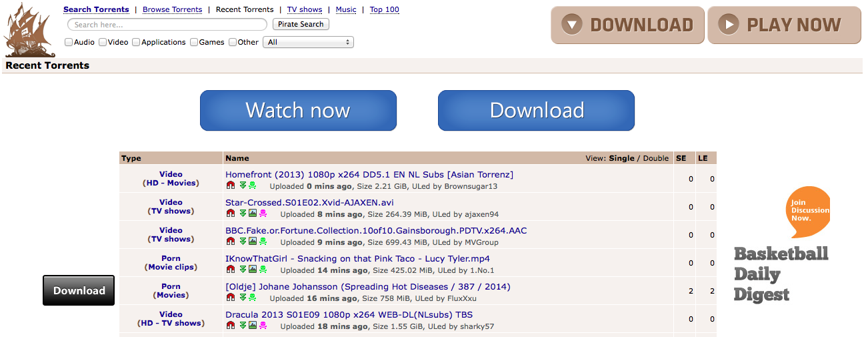Viewport: 868px width, 337px height.
Task: Click orange Join Discussion Now speech bubble
Action: click(808, 211)
